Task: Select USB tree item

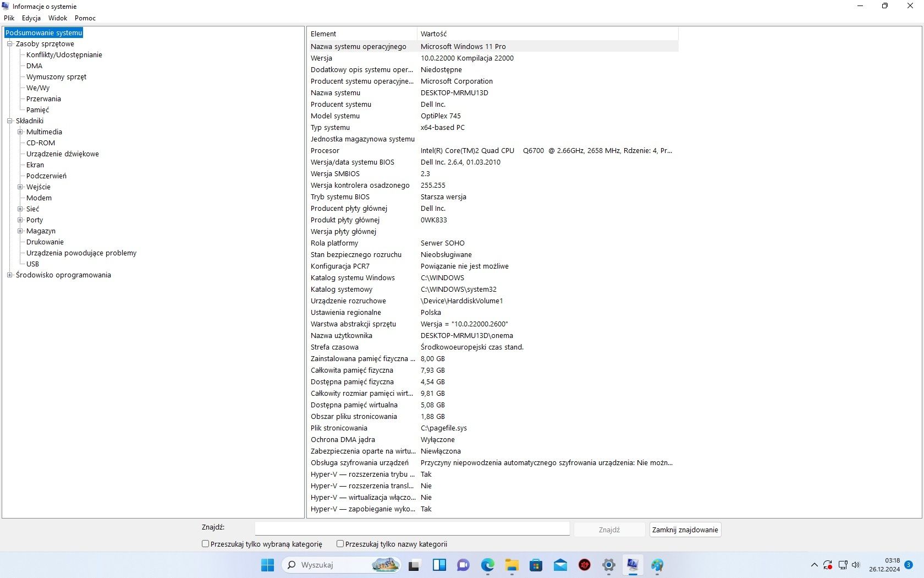Action: [32, 264]
